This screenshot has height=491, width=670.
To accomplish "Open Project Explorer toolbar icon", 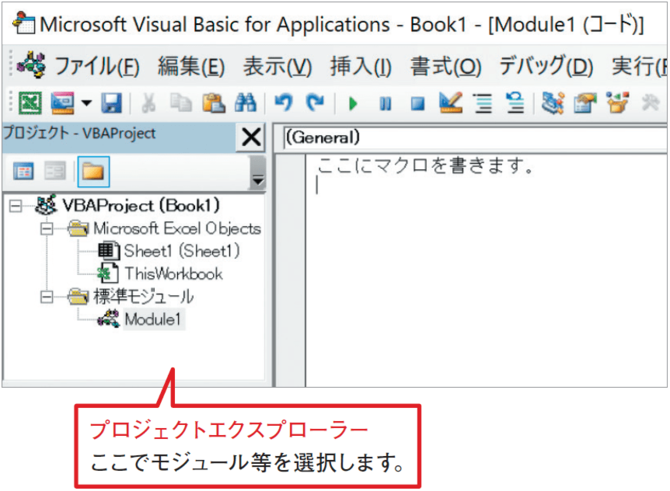I will (x=553, y=103).
